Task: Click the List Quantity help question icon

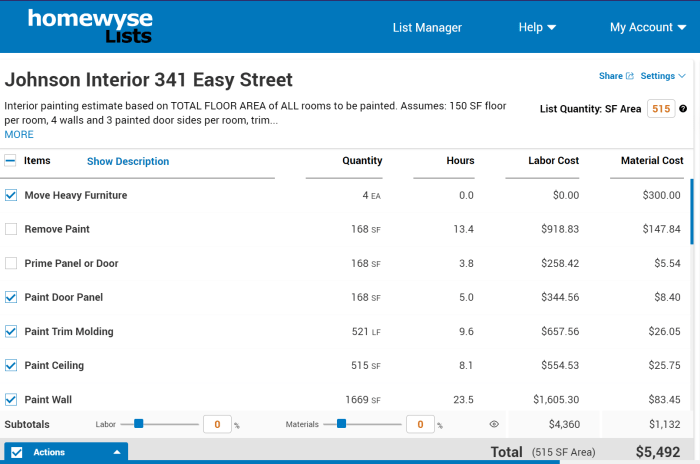Action: 683,109
